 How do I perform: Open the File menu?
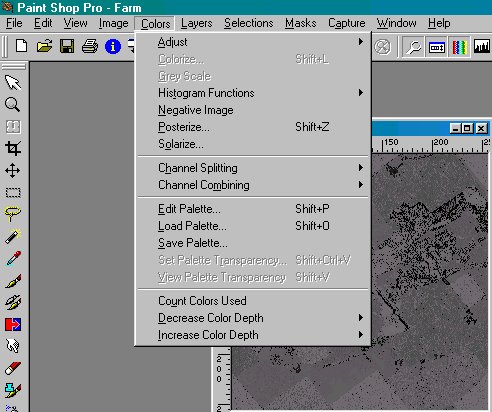(14, 23)
